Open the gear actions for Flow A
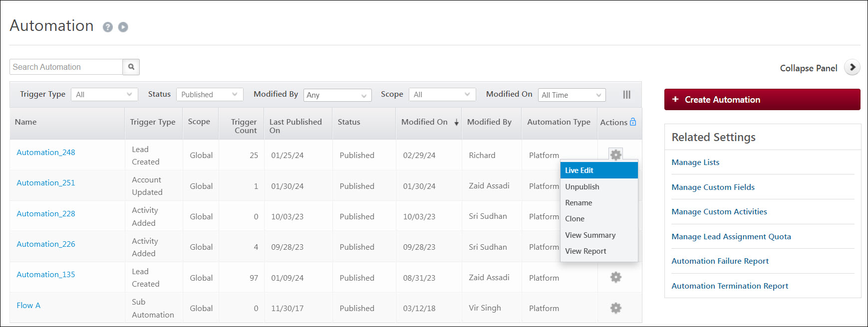The height and width of the screenshot is (327, 868). click(x=616, y=308)
